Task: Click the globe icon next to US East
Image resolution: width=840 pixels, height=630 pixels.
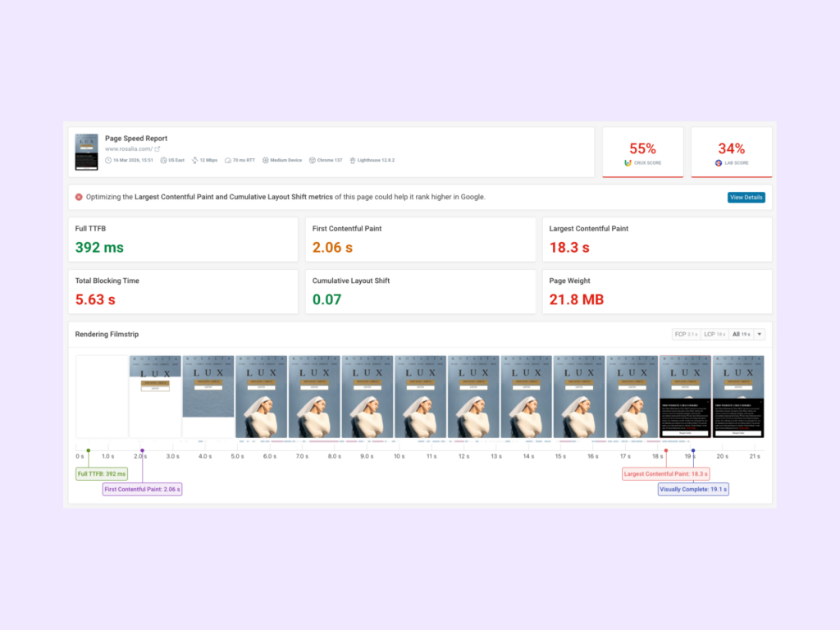Action: (x=163, y=160)
